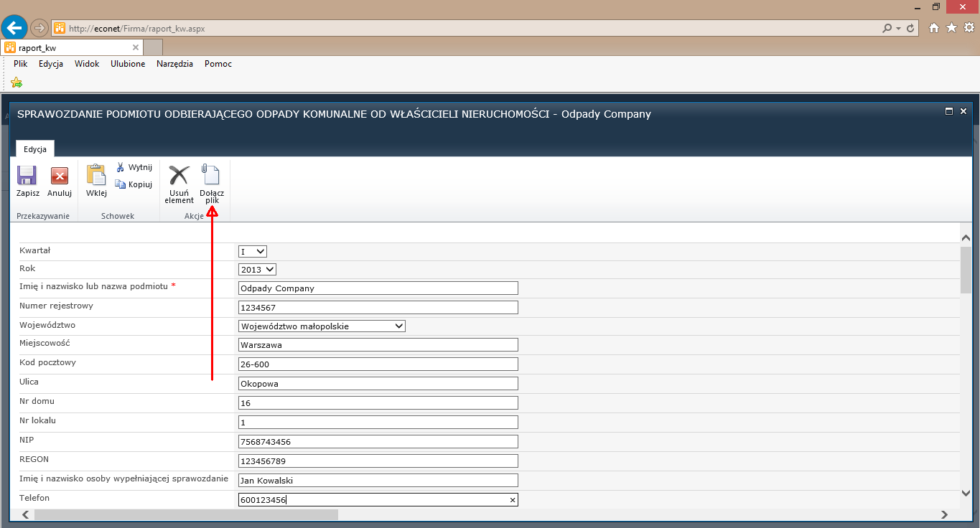Image resolution: width=980 pixels, height=528 pixels.
Task: Click the refresh icon in address bar
Action: point(911,28)
